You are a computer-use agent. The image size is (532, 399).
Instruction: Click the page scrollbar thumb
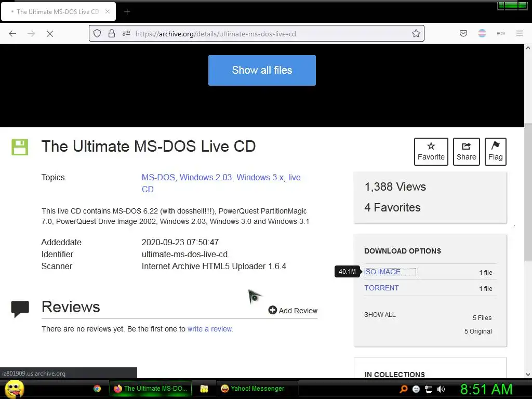(x=528, y=192)
